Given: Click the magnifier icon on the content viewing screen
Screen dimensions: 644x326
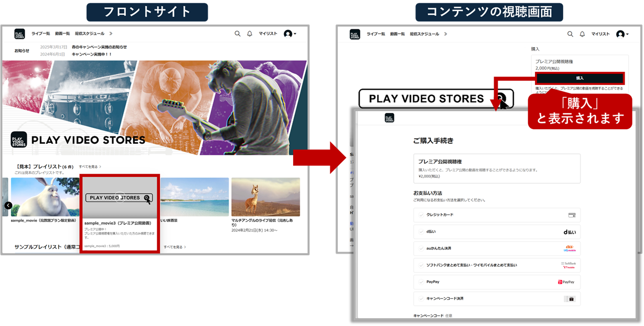Looking at the screenshot, I should [571, 34].
